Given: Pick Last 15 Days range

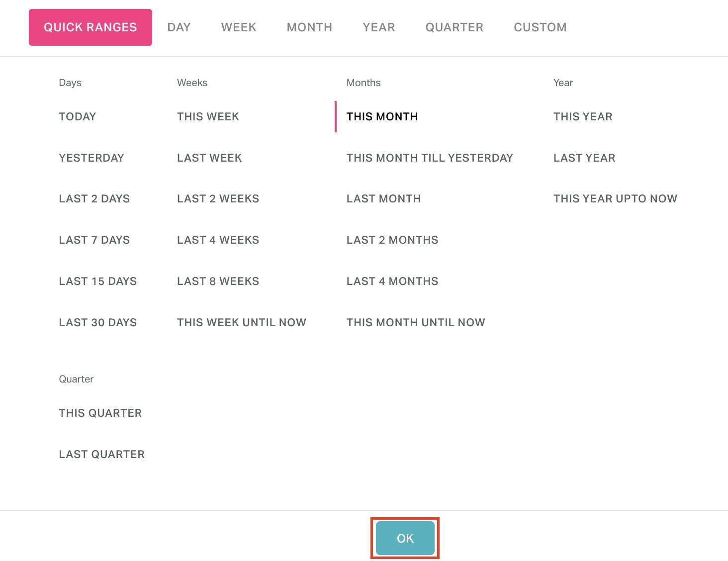Looking at the screenshot, I should 98,281.
